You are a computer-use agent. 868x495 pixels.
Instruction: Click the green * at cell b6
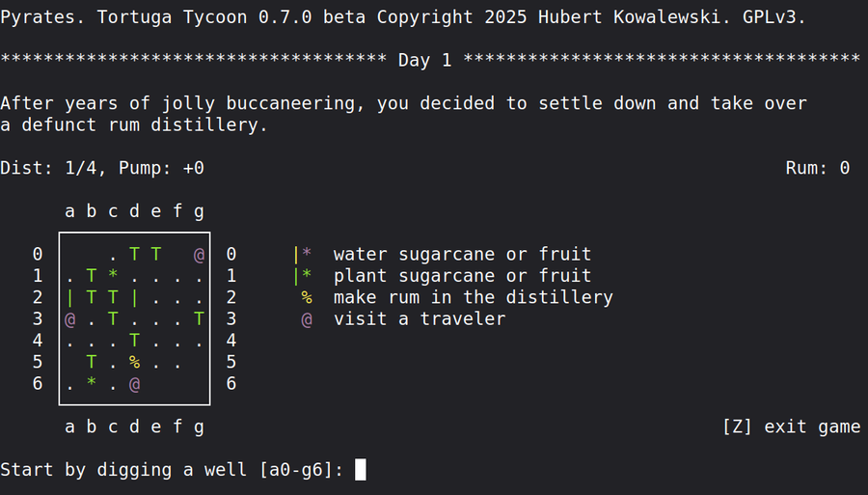tap(92, 384)
